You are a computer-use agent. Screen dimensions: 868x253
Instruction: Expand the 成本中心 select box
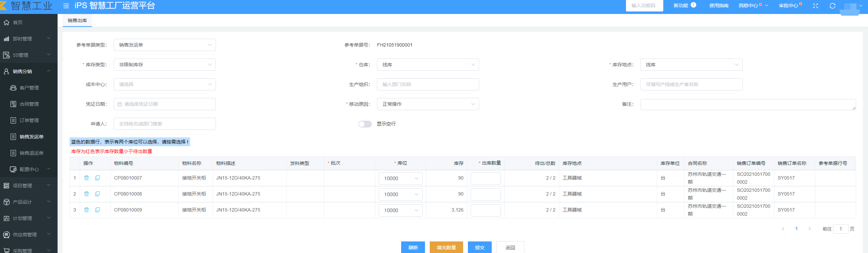pyautogui.click(x=164, y=84)
